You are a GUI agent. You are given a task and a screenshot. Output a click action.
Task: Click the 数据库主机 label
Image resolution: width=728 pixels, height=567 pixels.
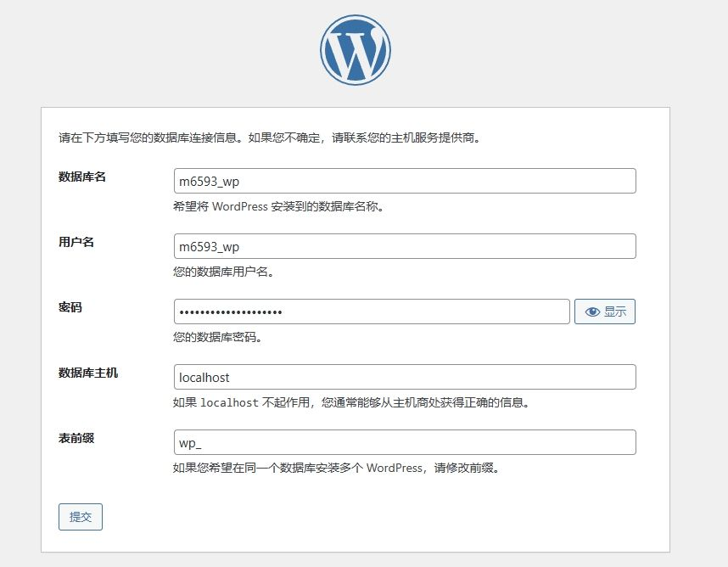click(x=88, y=373)
